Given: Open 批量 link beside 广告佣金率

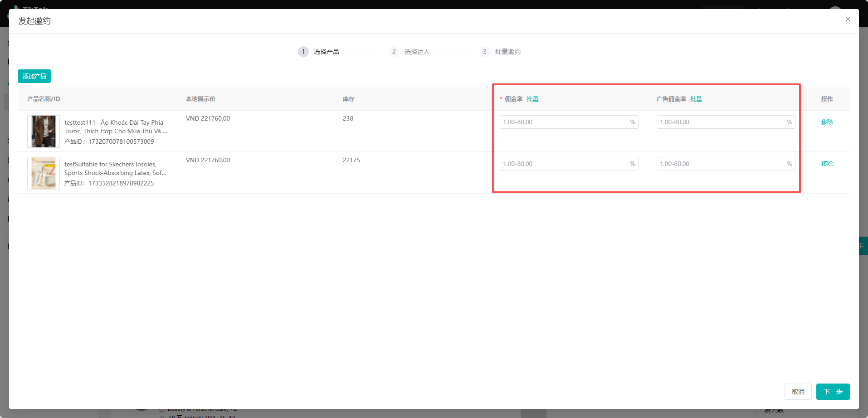Looking at the screenshot, I should (696, 99).
